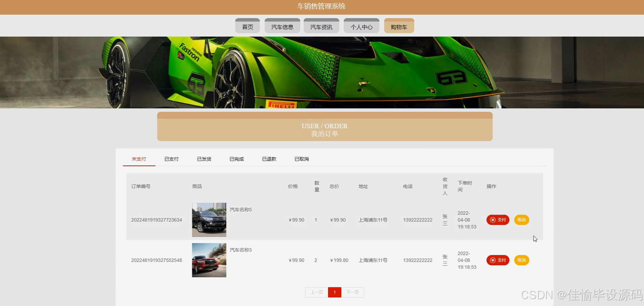This screenshot has height=306, width=644.
Task: Cancel order 2022481919327552548 with 取消 button
Action: click(x=522, y=260)
